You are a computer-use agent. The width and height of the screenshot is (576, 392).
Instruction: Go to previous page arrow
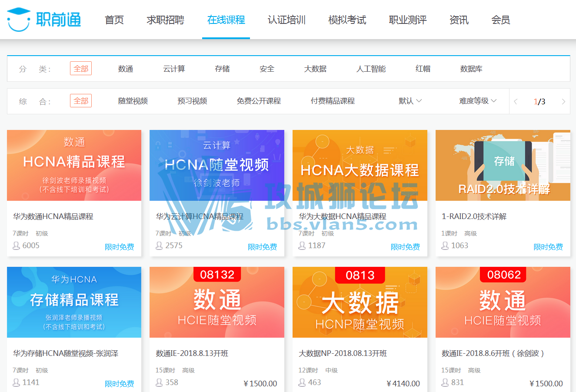point(516,102)
